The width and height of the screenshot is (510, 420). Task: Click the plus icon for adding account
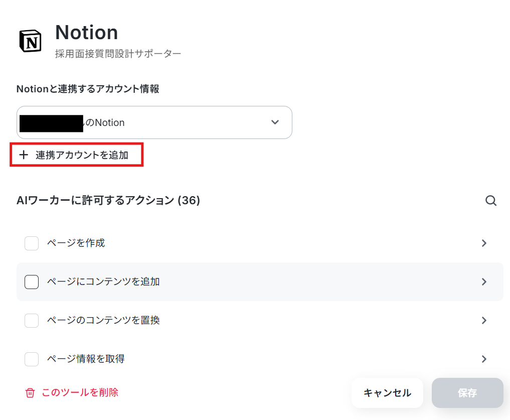tap(24, 155)
